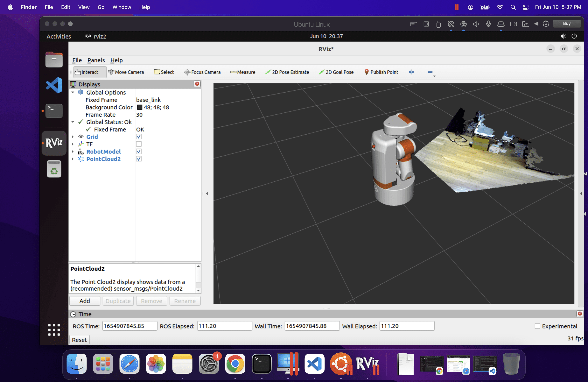The height and width of the screenshot is (382, 588).
Task: Uncheck the Grid display checkbox
Action: [139, 137]
